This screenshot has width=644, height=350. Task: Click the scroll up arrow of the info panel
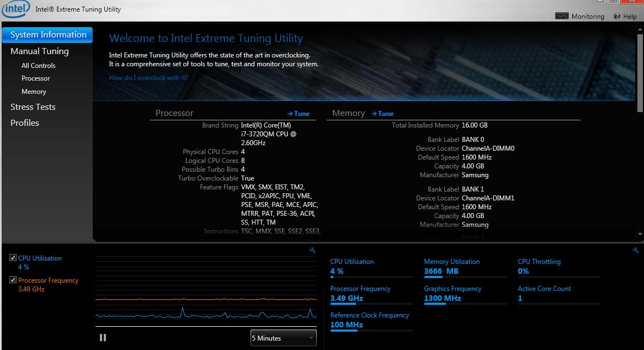pos(640,30)
